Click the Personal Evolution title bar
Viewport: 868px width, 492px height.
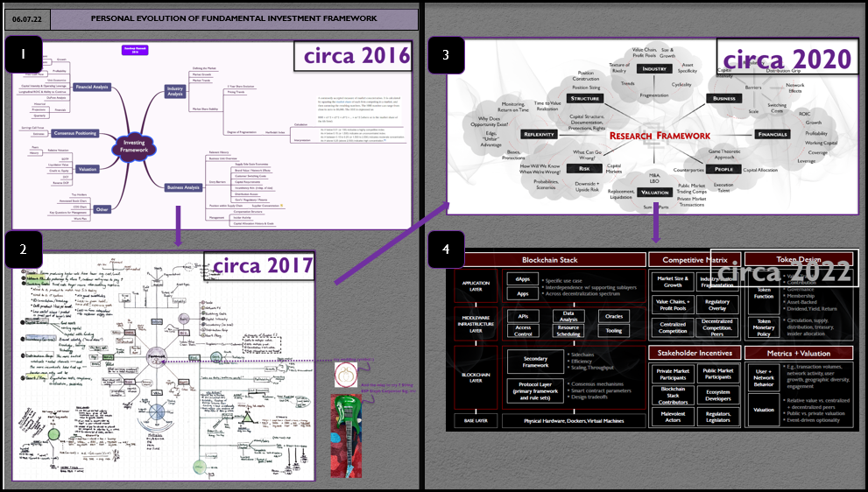click(234, 18)
